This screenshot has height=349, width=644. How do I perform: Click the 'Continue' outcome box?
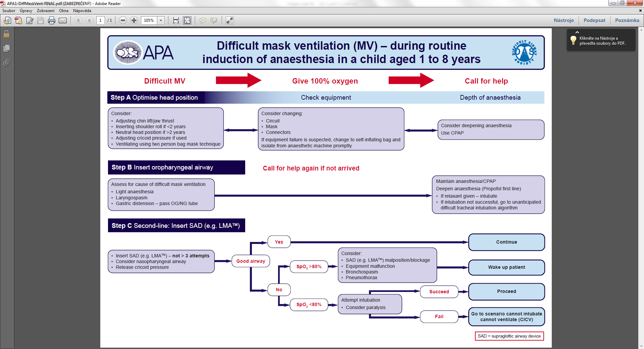(506, 242)
